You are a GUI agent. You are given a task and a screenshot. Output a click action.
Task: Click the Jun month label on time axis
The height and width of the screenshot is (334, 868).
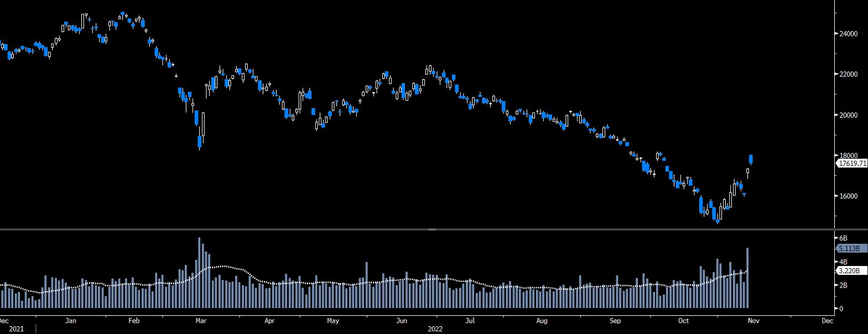[x=402, y=320]
